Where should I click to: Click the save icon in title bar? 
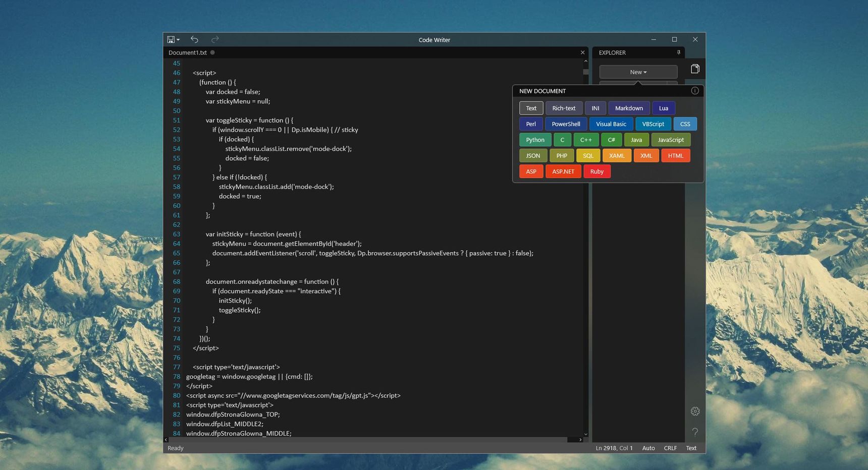(171, 39)
